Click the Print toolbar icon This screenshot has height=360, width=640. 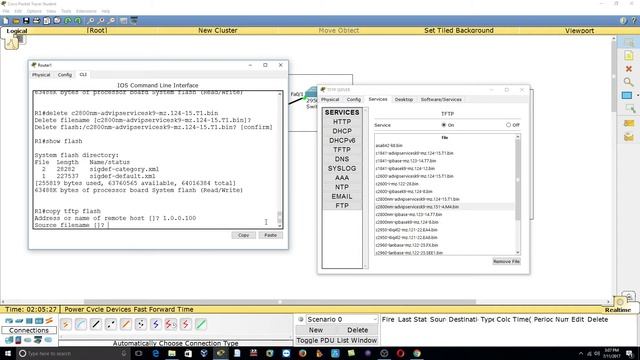[x=36, y=21]
